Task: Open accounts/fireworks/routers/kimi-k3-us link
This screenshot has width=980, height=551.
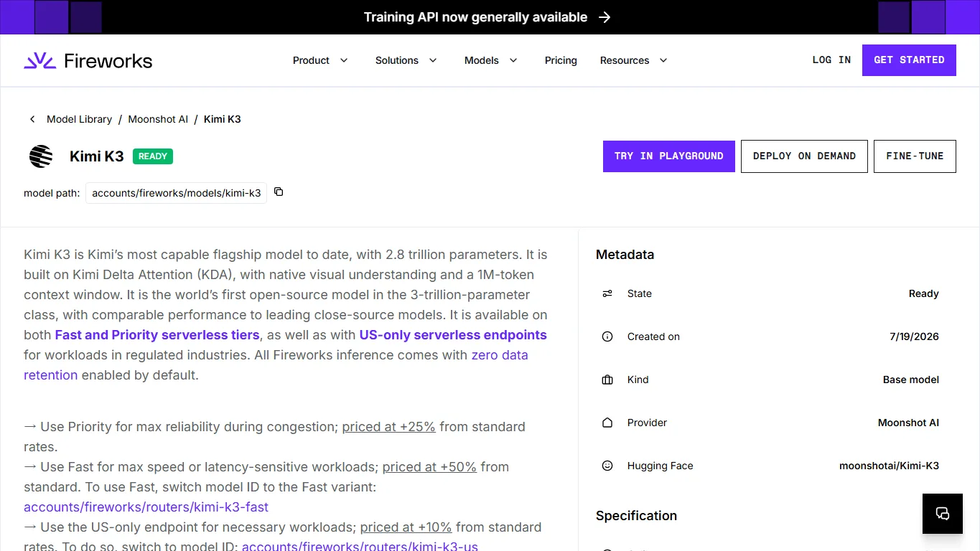Action: pyautogui.click(x=360, y=546)
